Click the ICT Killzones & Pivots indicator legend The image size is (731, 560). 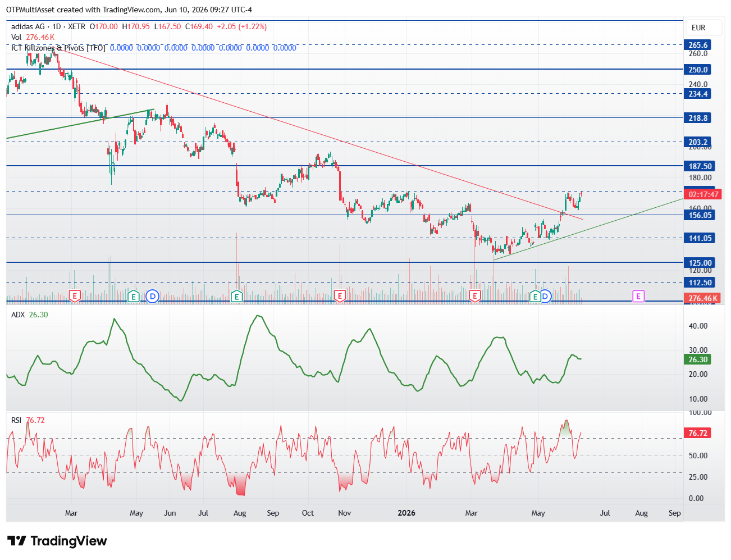pos(58,48)
